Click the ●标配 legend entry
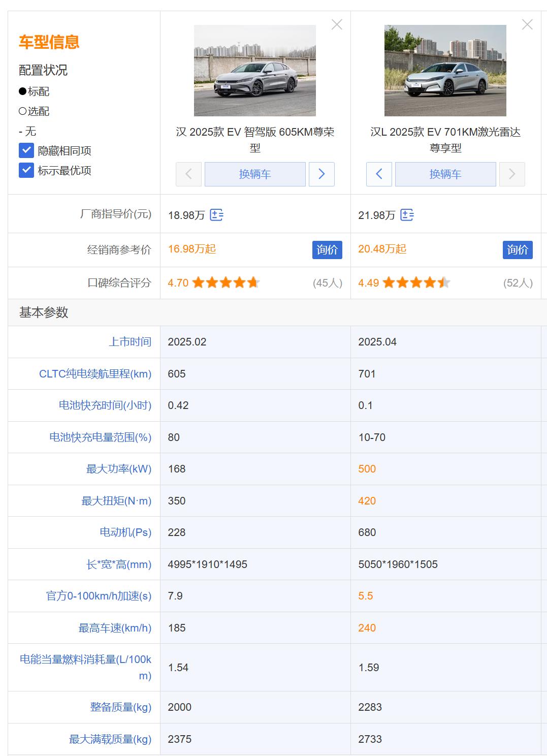Viewport: 547px width, 756px height. [34, 91]
